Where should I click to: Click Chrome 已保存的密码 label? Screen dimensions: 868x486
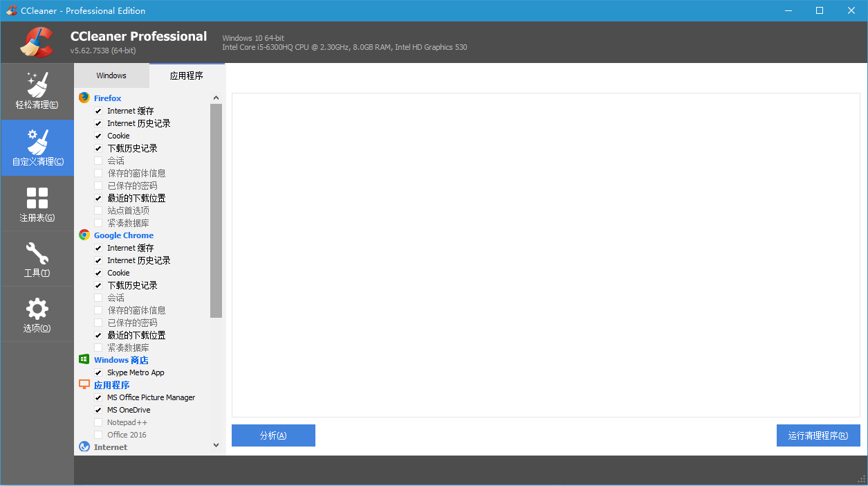click(132, 323)
